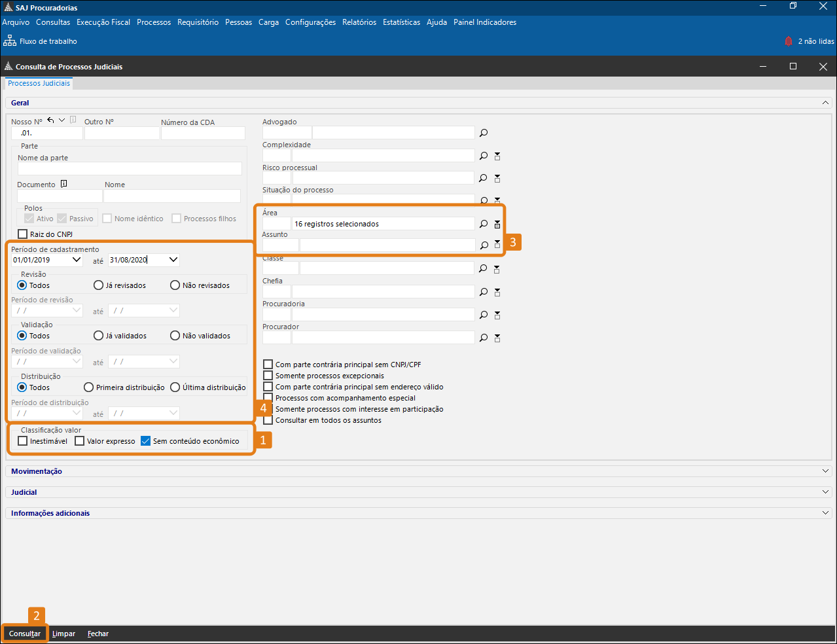This screenshot has width=837, height=644.
Task: Click in the Nome da parte field
Action: [x=130, y=169]
